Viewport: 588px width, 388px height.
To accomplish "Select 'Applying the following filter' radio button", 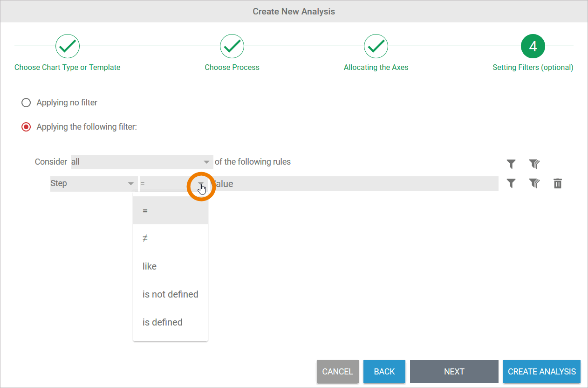I will pyautogui.click(x=27, y=127).
